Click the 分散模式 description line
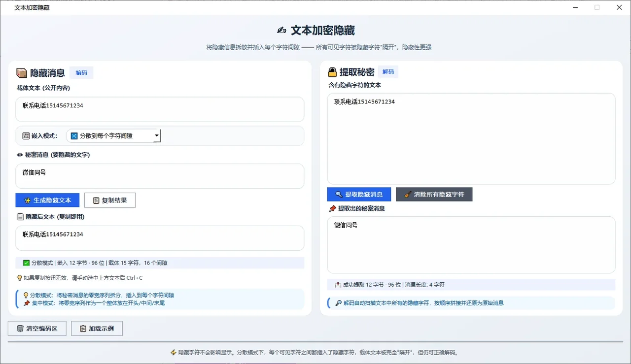 point(103,296)
